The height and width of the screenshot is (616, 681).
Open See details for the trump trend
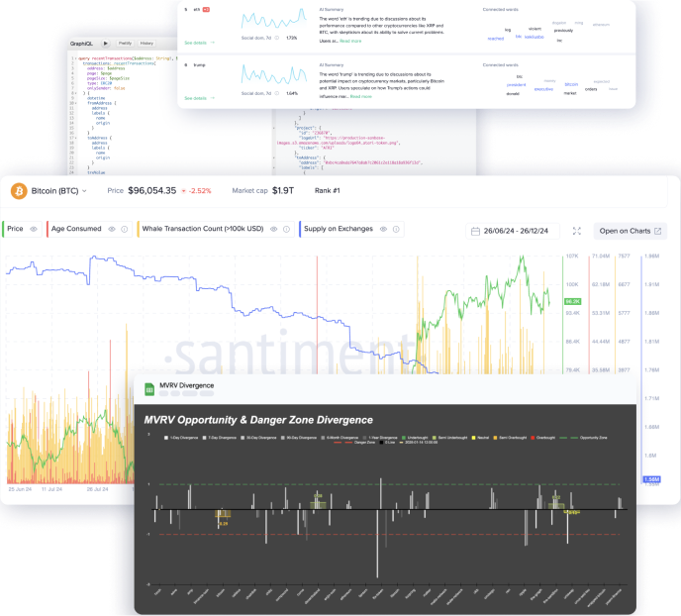199,98
